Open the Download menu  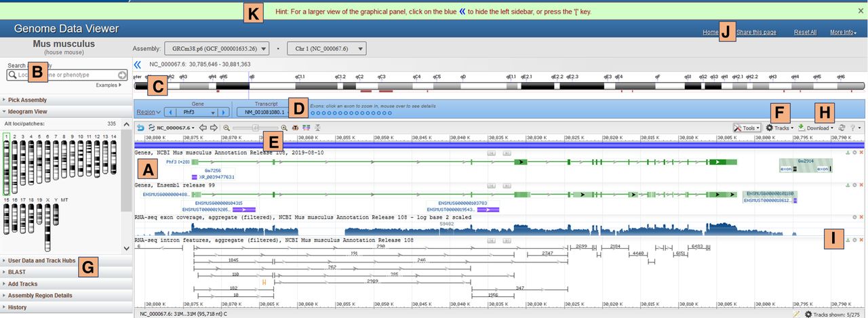click(x=816, y=127)
